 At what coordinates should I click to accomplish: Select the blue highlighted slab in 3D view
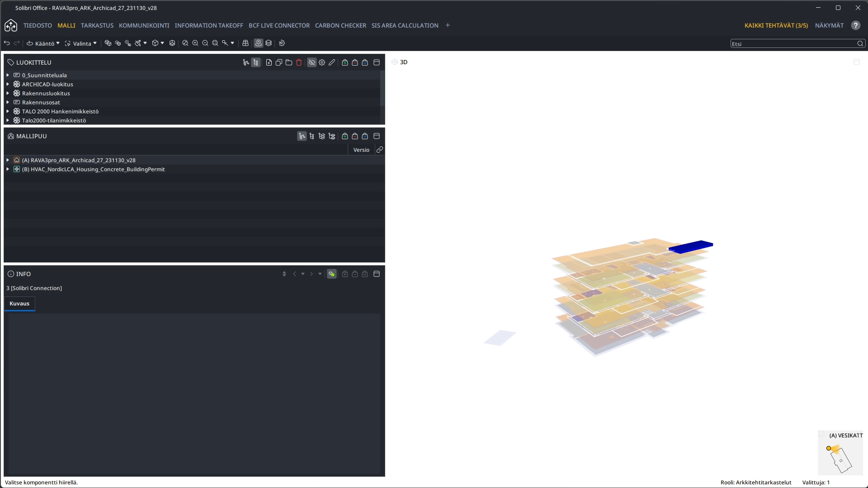691,247
